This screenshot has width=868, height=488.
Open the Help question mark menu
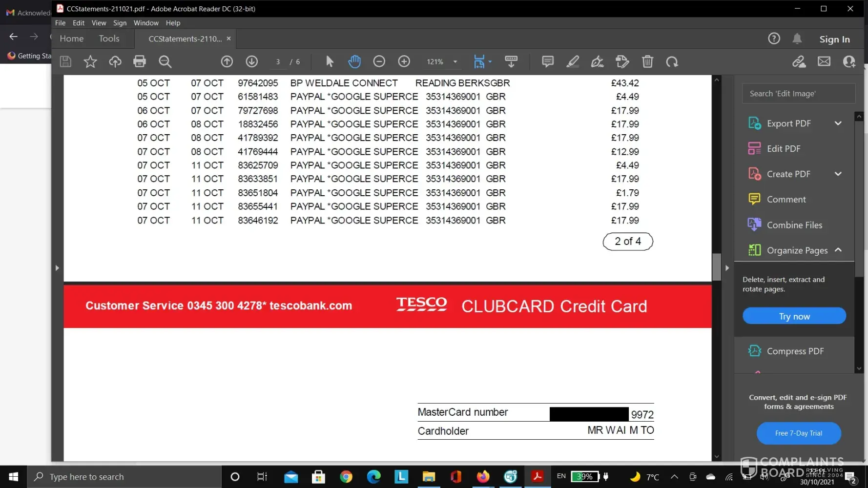tap(774, 39)
